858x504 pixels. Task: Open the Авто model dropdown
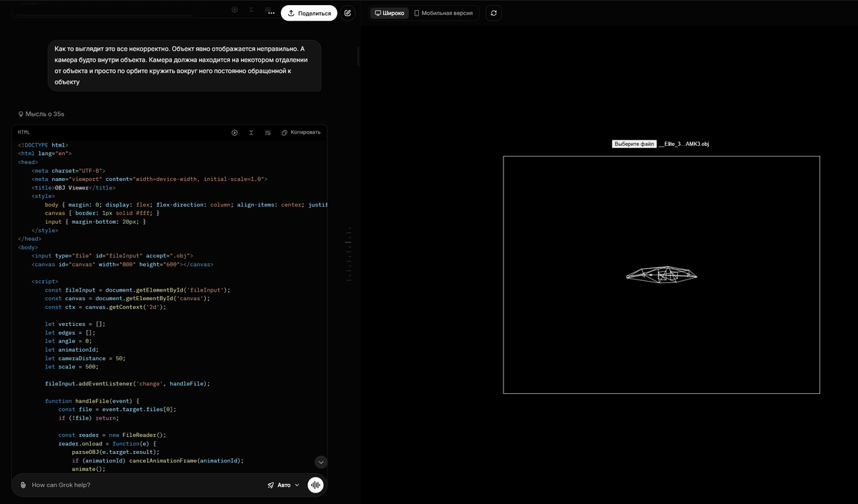[284, 485]
